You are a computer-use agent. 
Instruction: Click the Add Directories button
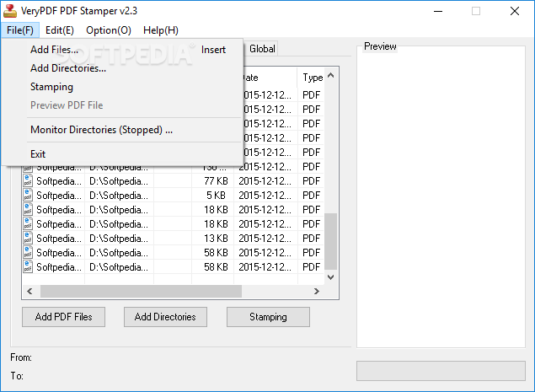click(x=165, y=317)
